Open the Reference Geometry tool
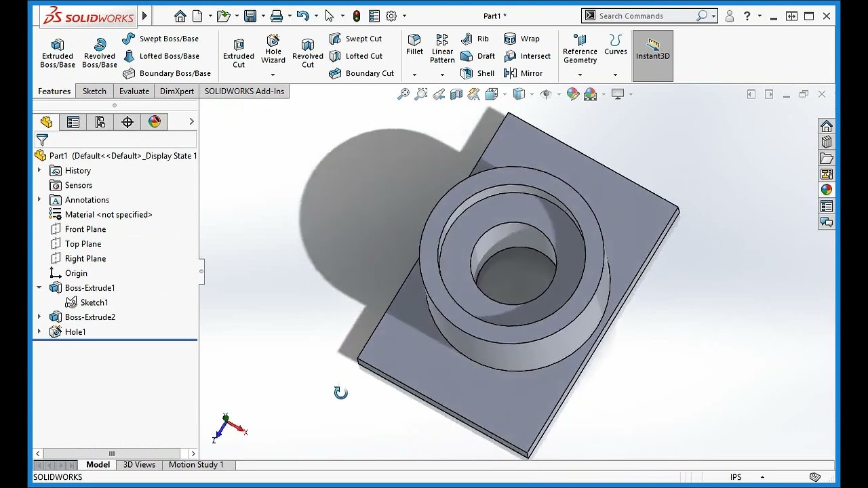This screenshot has width=868, height=488. [580, 49]
